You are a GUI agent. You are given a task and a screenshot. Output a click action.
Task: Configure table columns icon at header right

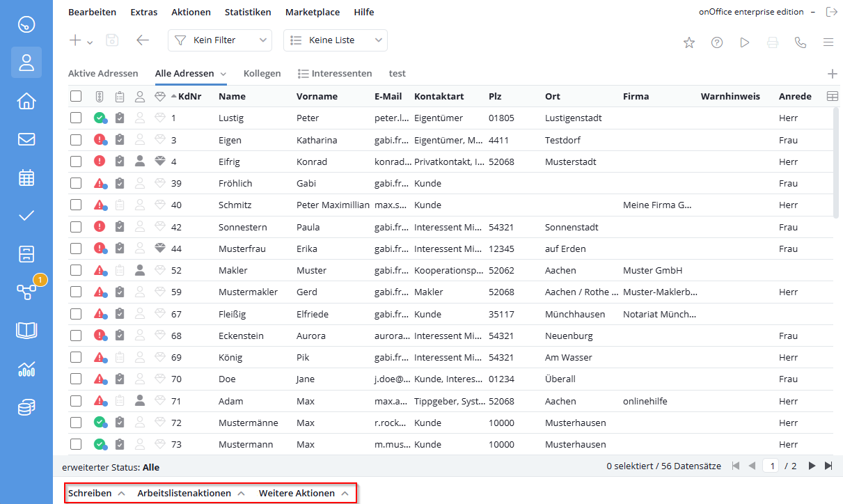832,96
